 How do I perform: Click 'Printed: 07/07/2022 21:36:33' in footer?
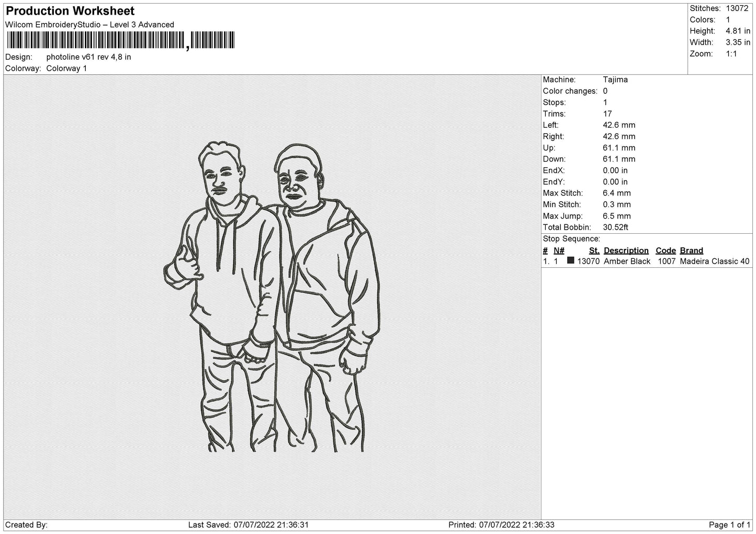pyautogui.click(x=501, y=525)
